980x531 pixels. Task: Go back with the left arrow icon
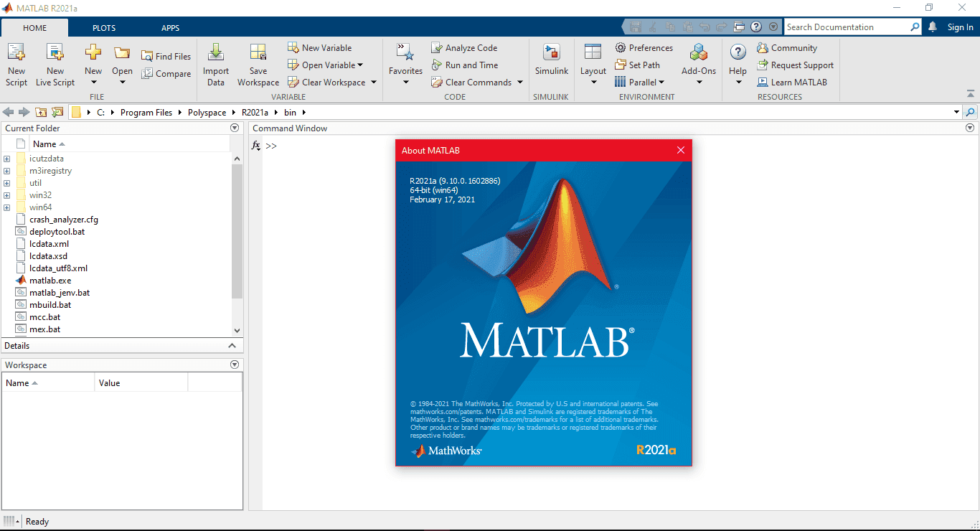pos(8,112)
